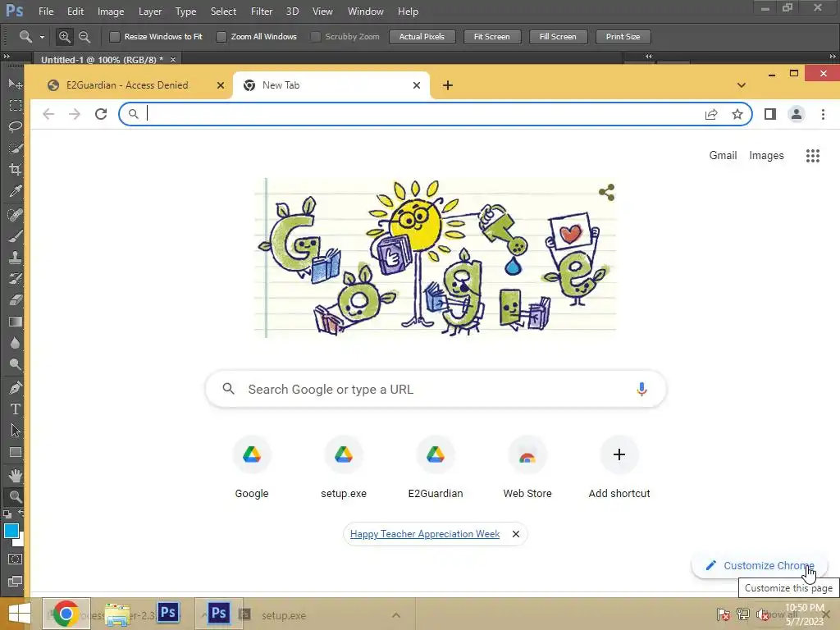Choose Zoom Out mode in the options bar

point(84,36)
